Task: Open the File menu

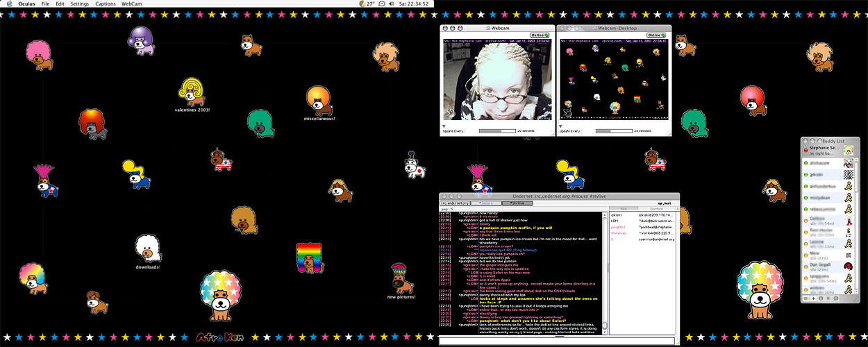Action: 46,4
